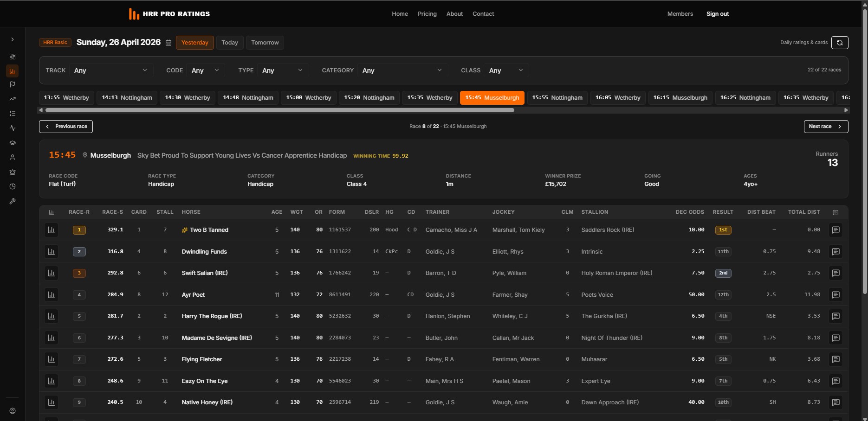Click the HRR PRO RATINGS logo
The width and height of the screenshot is (868, 421).
pos(169,14)
